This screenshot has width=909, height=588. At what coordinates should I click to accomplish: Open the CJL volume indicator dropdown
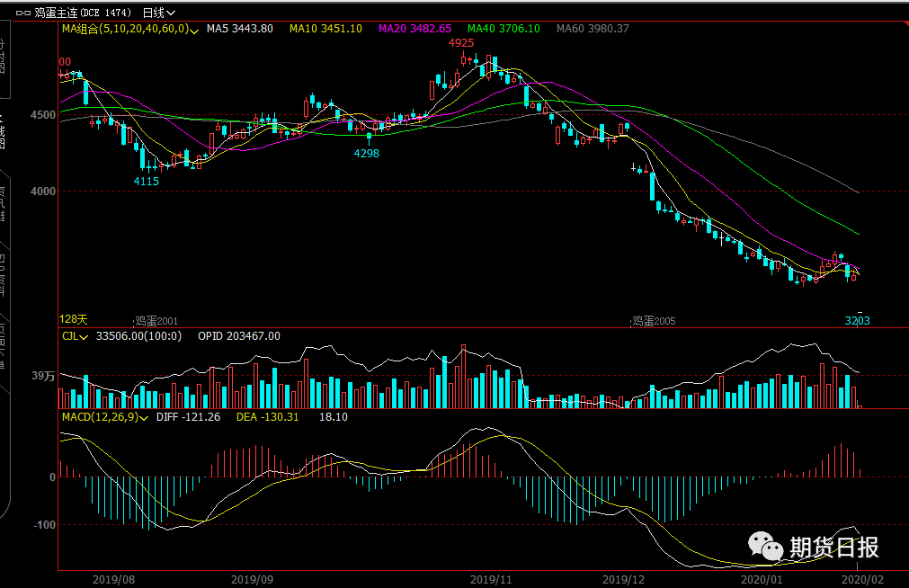85,336
